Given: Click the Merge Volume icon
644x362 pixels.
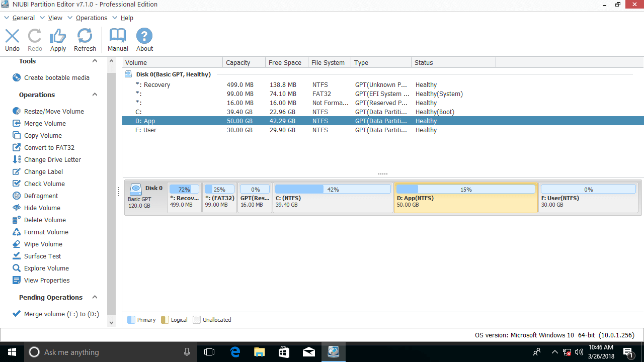Looking at the screenshot, I should pos(17,123).
